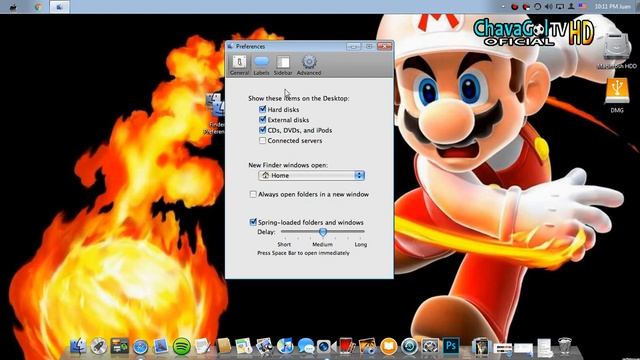
Task: Click the US flag input menu icon
Action: (582, 7)
